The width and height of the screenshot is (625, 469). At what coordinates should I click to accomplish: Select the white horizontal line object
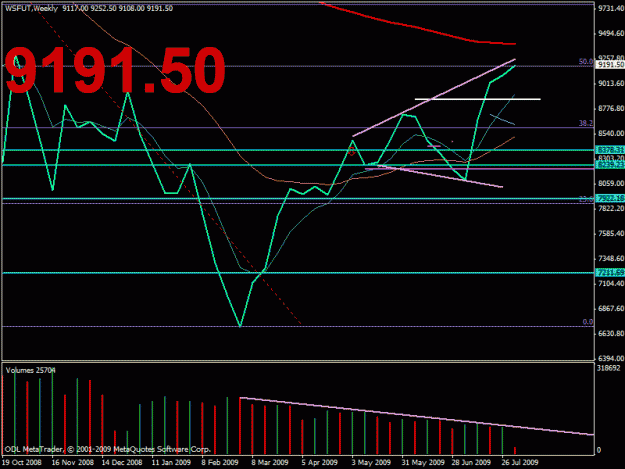click(x=478, y=99)
